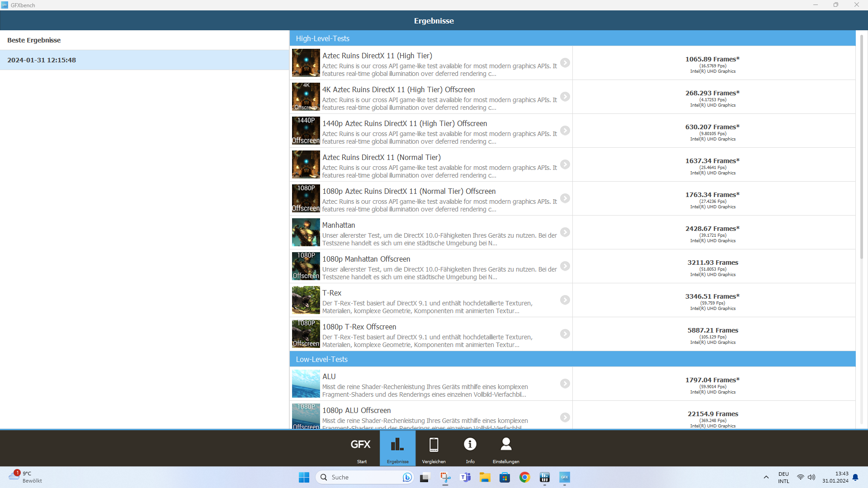Expand details arrow for 1080p Aztec Ruins Normal Tier Offscreen
This screenshot has height=488, width=868.
pos(565,198)
